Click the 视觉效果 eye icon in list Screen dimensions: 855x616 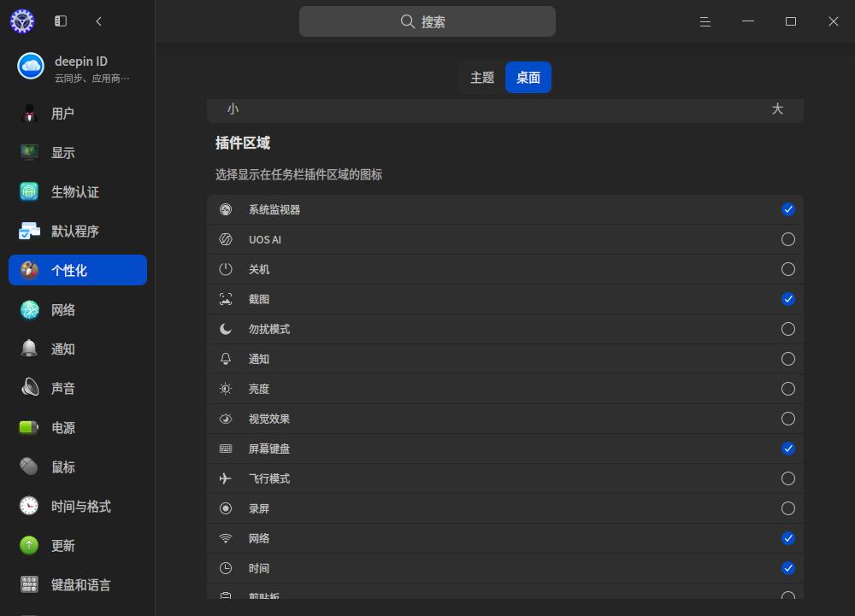point(226,419)
